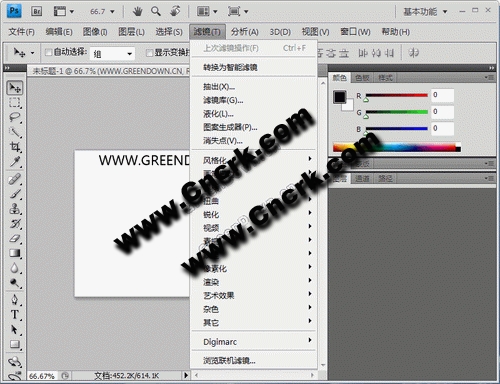
Task: Click the R value input field
Action: coord(442,95)
